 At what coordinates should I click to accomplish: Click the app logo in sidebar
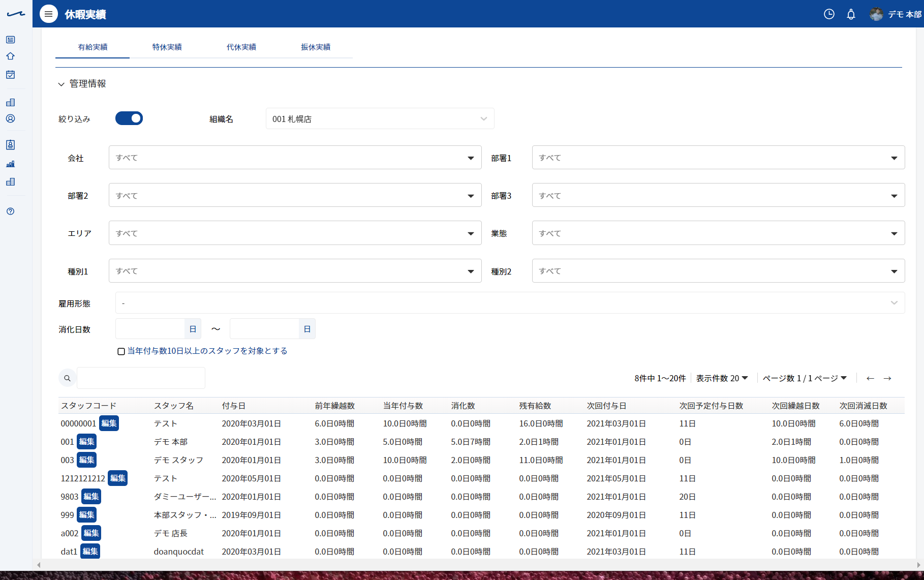16,14
